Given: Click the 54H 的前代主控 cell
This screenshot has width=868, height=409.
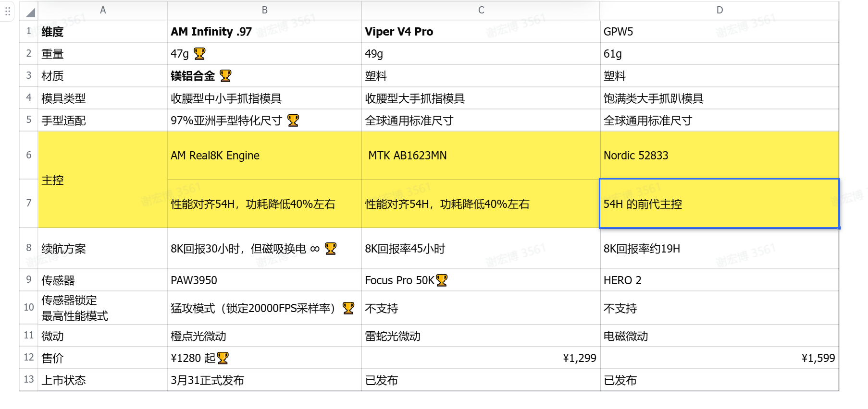Looking at the screenshot, I should point(719,204).
